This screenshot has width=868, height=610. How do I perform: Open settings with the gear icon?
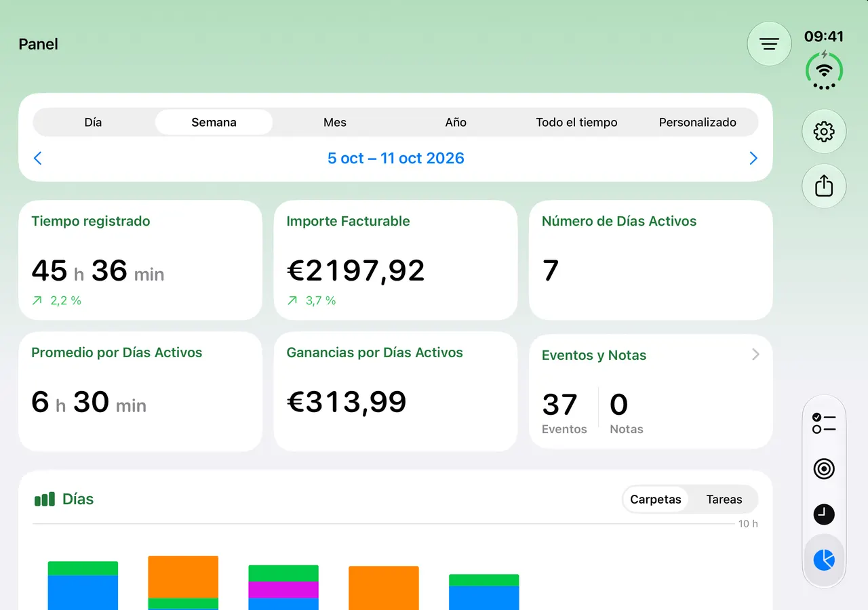[824, 131]
